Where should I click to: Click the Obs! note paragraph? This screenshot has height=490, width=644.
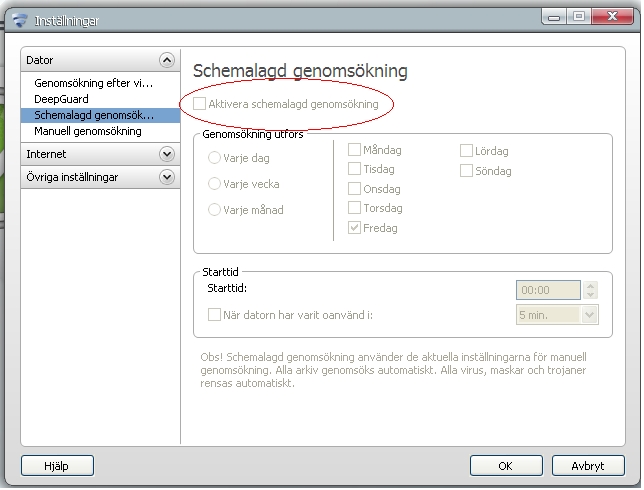tap(393, 370)
